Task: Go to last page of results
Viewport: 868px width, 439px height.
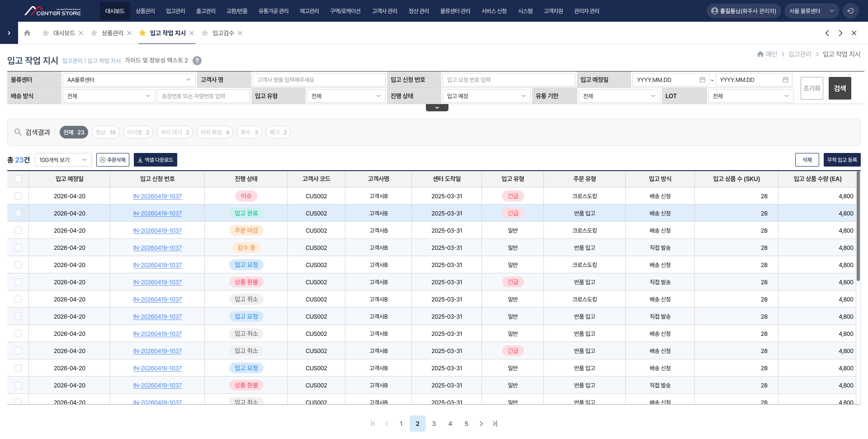Action: [x=495, y=424]
